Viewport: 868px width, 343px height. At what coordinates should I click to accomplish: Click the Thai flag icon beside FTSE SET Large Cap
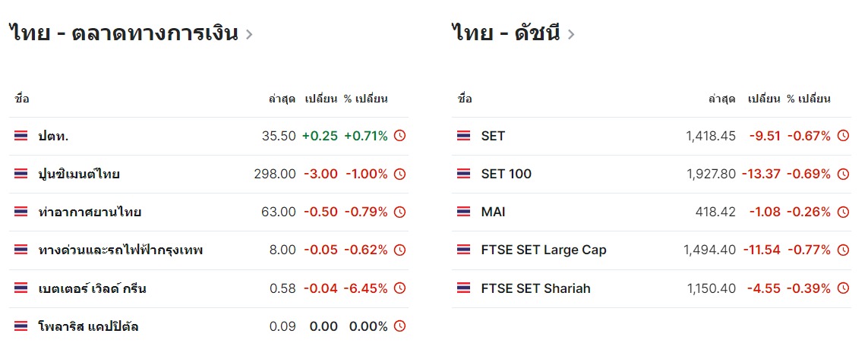tap(464, 250)
